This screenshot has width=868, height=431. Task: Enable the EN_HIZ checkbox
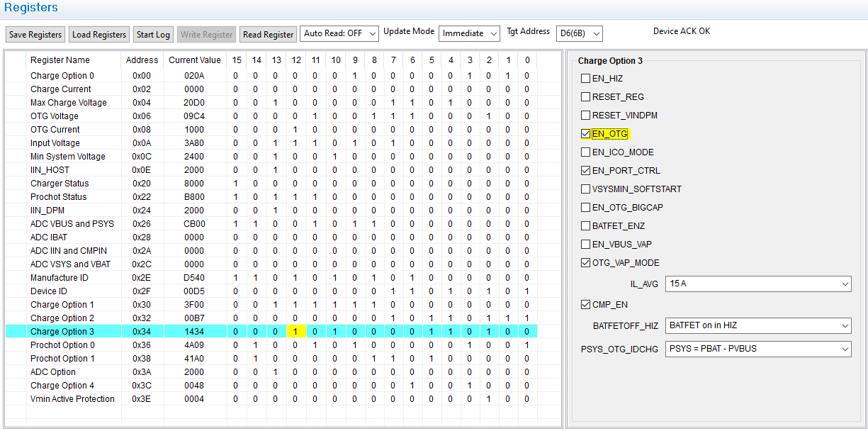click(586, 79)
